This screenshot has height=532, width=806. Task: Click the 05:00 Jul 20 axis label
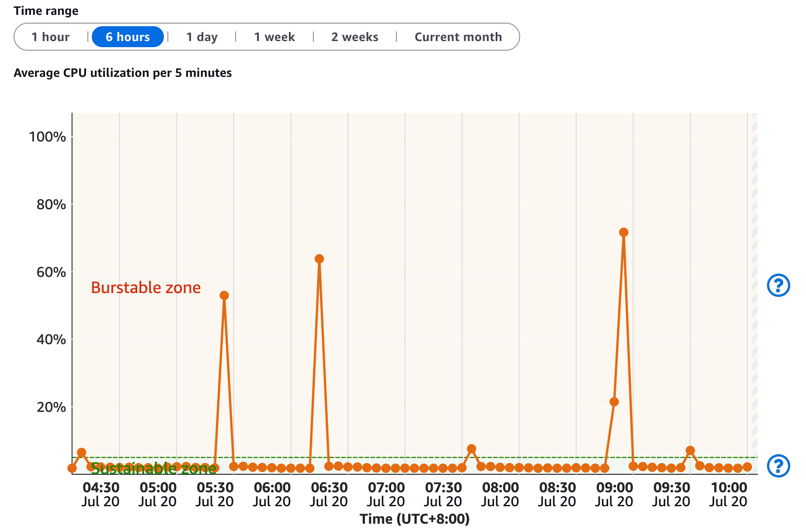(158, 494)
